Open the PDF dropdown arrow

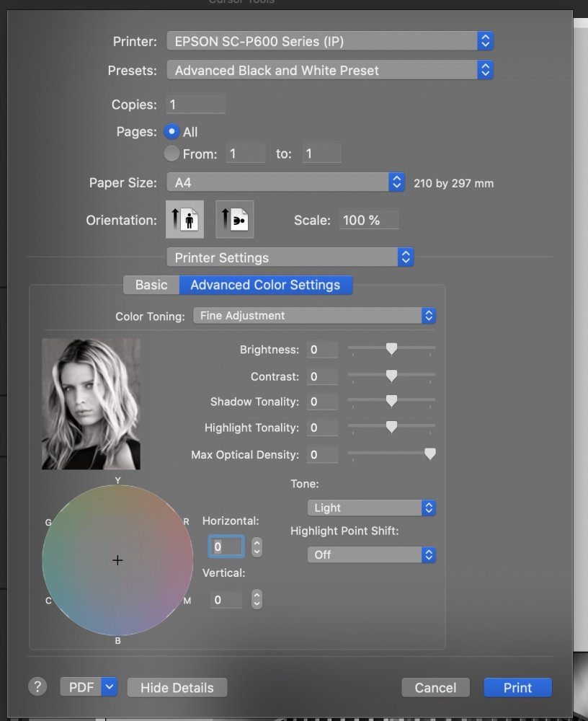pos(110,687)
